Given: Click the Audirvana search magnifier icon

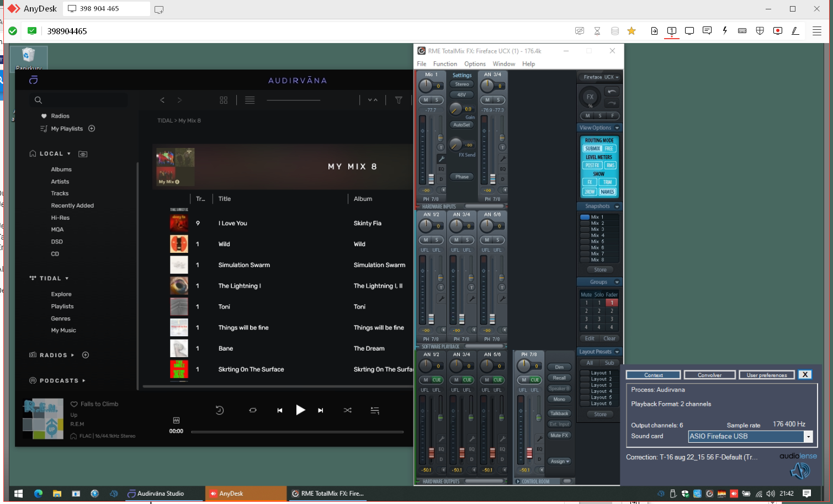Looking at the screenshot, I should 38,100.
